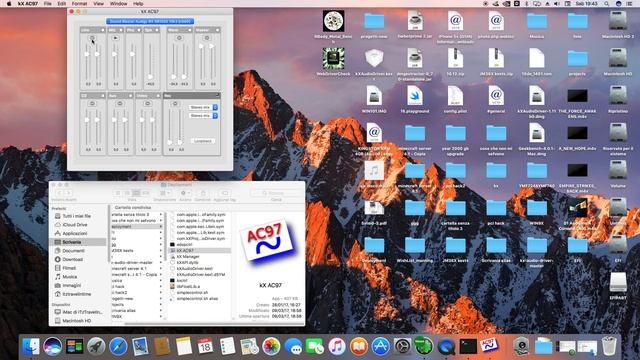Screen dimensions: 640x360
Task: Click the Mic volume slider handle
Action: (115, 54)
